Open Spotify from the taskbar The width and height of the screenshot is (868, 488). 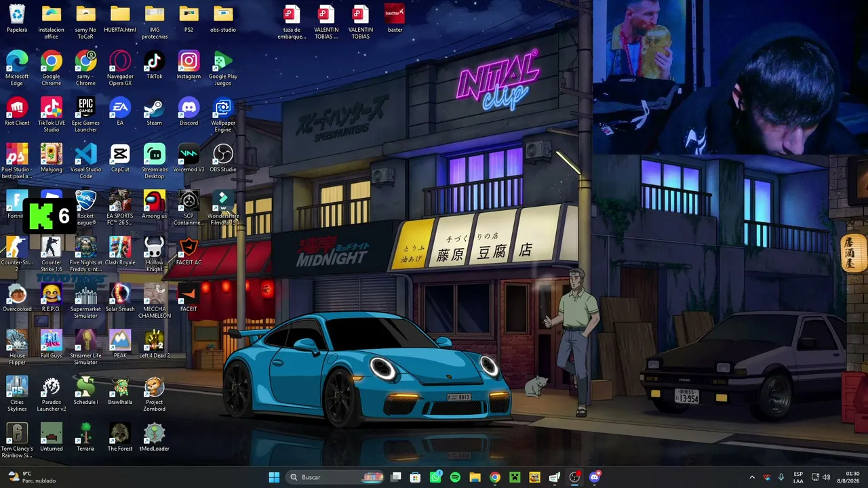pos(455,477)
